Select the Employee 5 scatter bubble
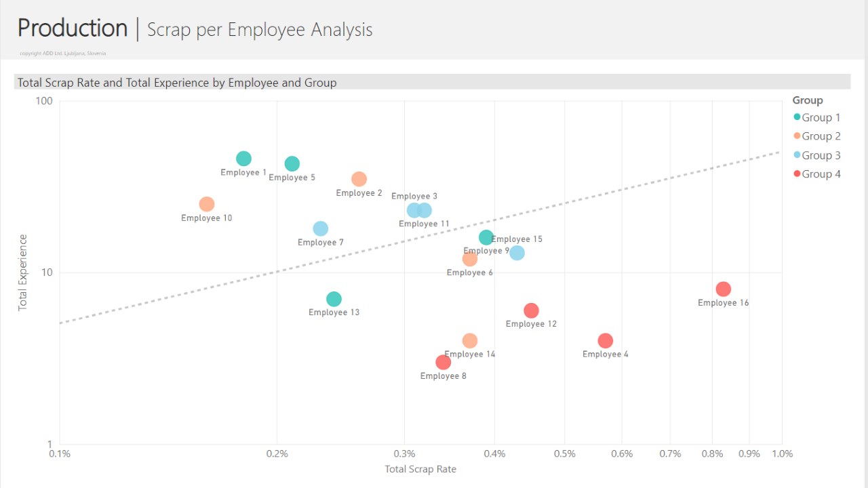This screenshot has width=868, height=488. [292, 164]
